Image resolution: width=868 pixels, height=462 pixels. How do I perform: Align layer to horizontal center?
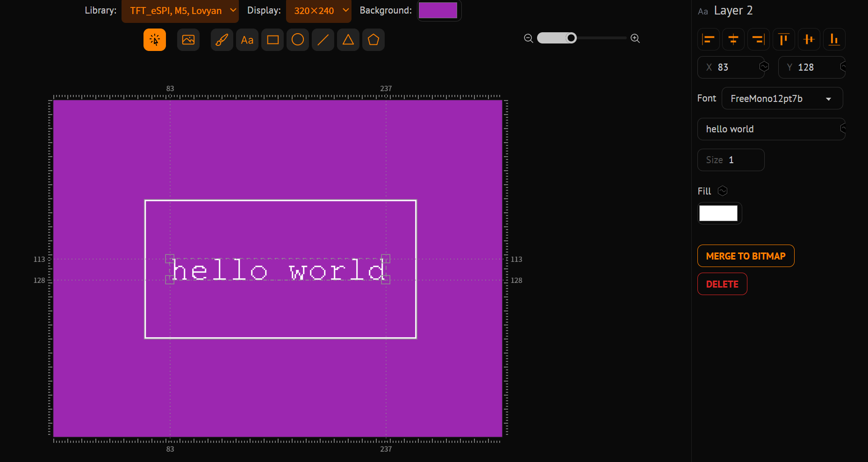click(x=733, y=39)
